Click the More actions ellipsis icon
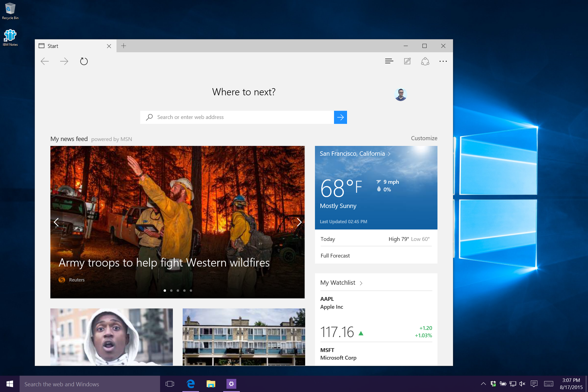The image size is (588, 392). click(x=443, y=61)
